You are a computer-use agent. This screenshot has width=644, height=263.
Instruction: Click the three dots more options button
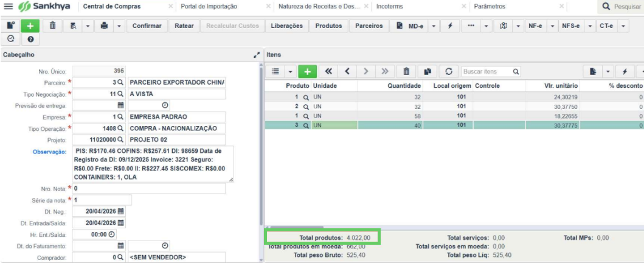[x=471, y=26]
